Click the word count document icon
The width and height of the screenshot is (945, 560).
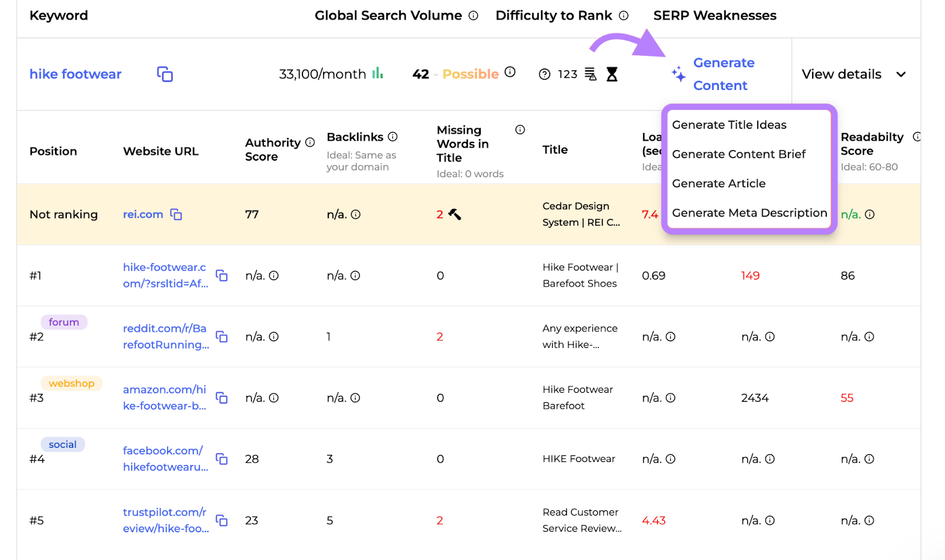tap(590, 74)
